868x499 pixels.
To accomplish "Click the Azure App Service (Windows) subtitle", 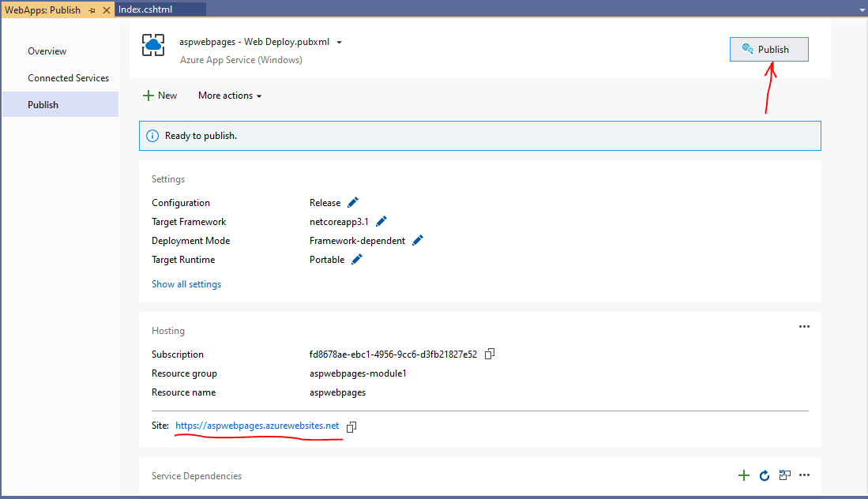I will [241, 60].
